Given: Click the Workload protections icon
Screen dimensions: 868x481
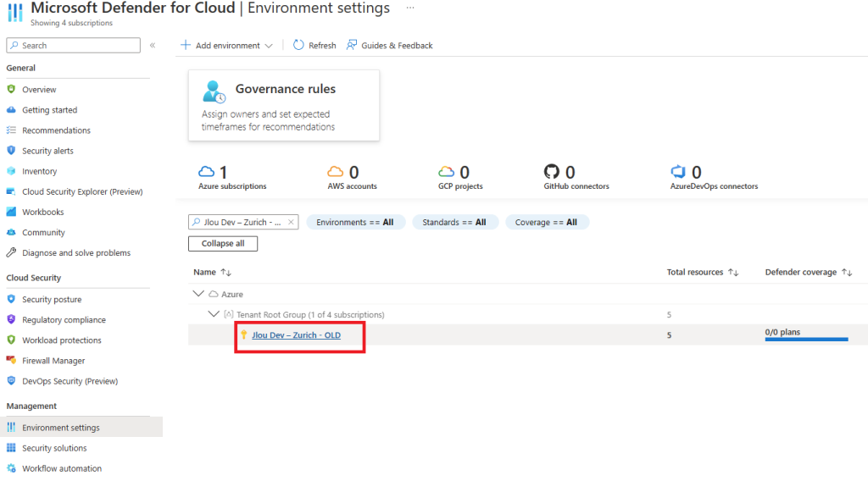Looking at the screenshot, I should click(x=11, y=340).
